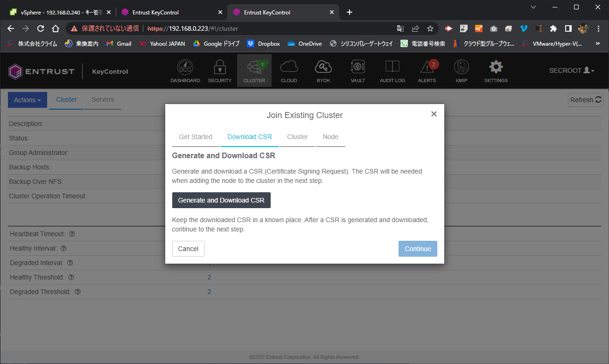Switch to vSphere browser tab
Screen dimensions: 609x364
point(60,12)
